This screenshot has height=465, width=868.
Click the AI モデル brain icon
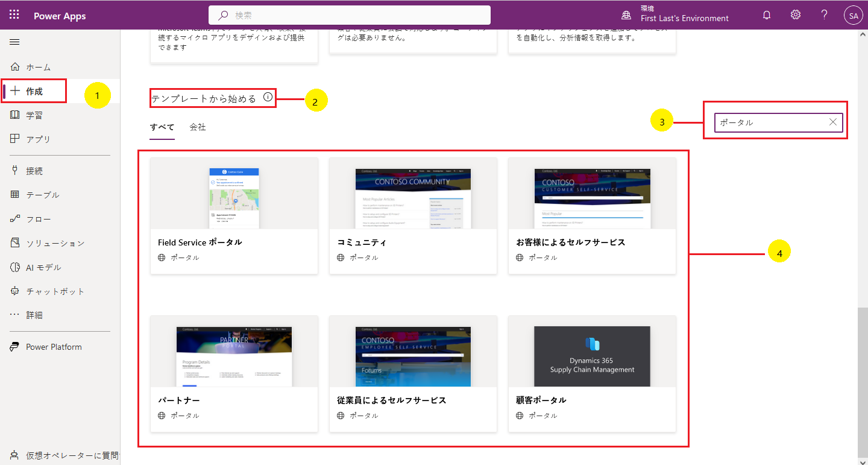click(x=15, y=267)
